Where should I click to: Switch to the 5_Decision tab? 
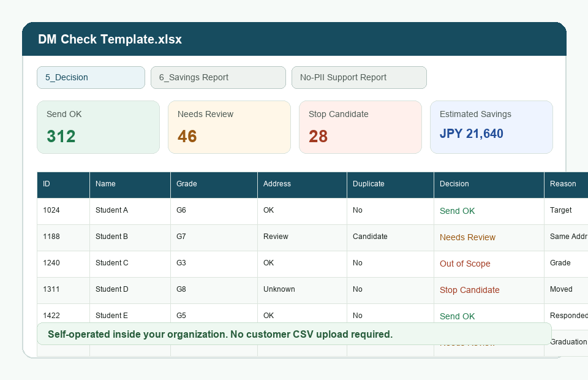pyautogui.click(x=91, y=78)
